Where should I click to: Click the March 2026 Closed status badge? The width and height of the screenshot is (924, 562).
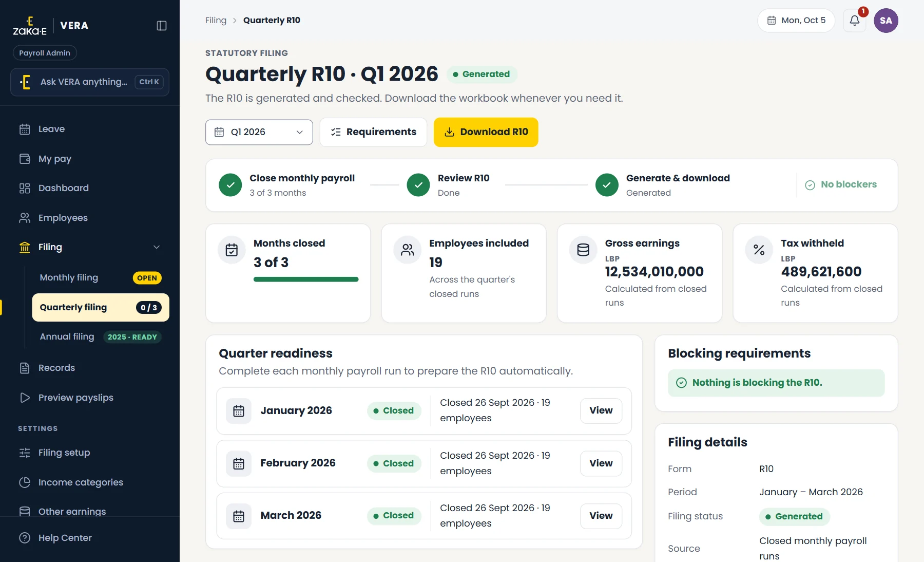[394, 516]
